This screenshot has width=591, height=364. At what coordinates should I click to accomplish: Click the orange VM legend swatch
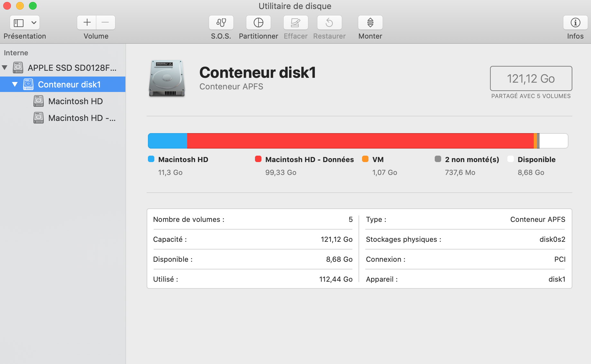pos(365,159)
